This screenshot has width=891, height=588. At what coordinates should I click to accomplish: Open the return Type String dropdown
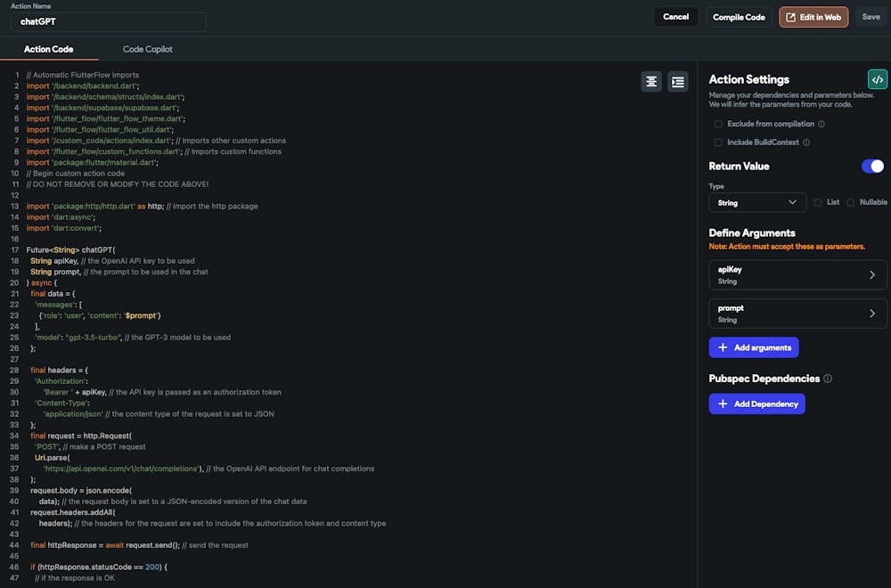[x=757, y=202]
